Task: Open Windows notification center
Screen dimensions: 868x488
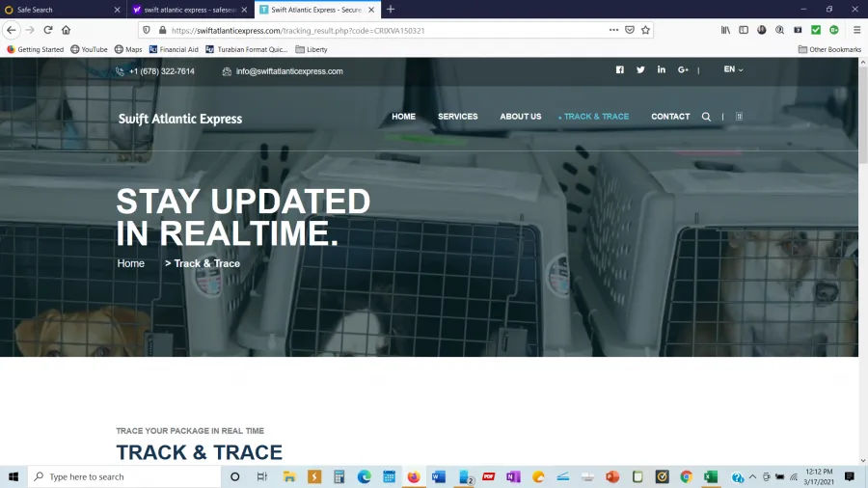Action: (x=849, y=476)
